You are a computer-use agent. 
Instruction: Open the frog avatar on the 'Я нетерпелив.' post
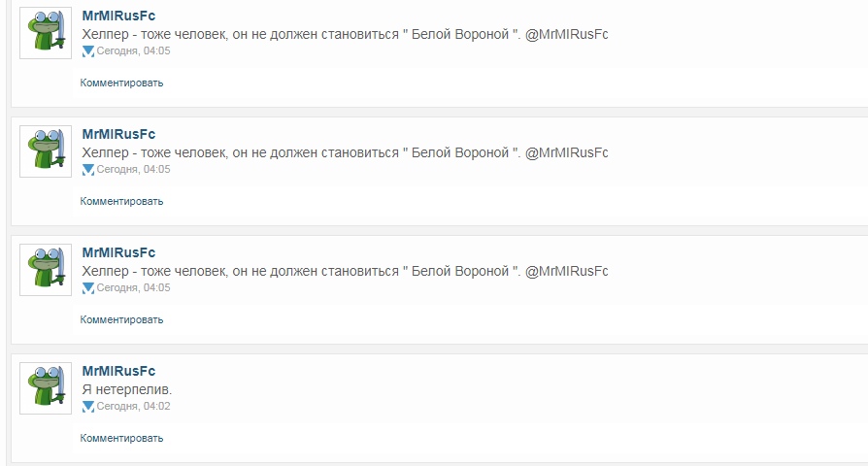(46, 388)
